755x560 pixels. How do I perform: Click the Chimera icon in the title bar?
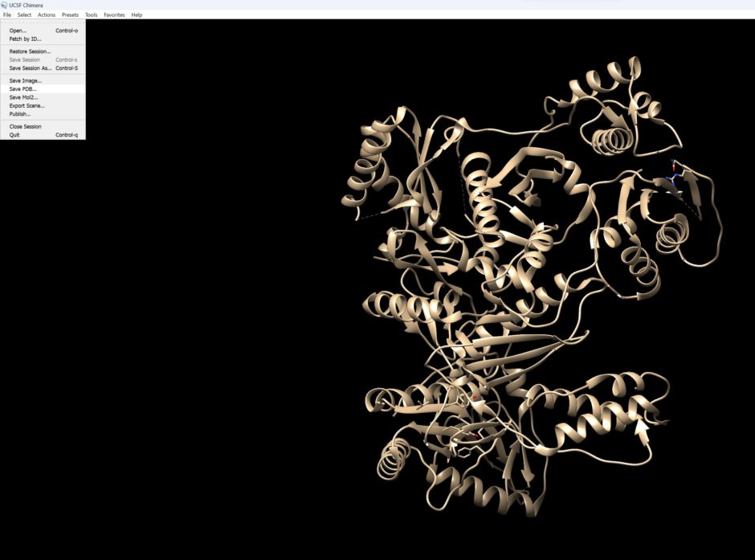(x=5, y=4)
